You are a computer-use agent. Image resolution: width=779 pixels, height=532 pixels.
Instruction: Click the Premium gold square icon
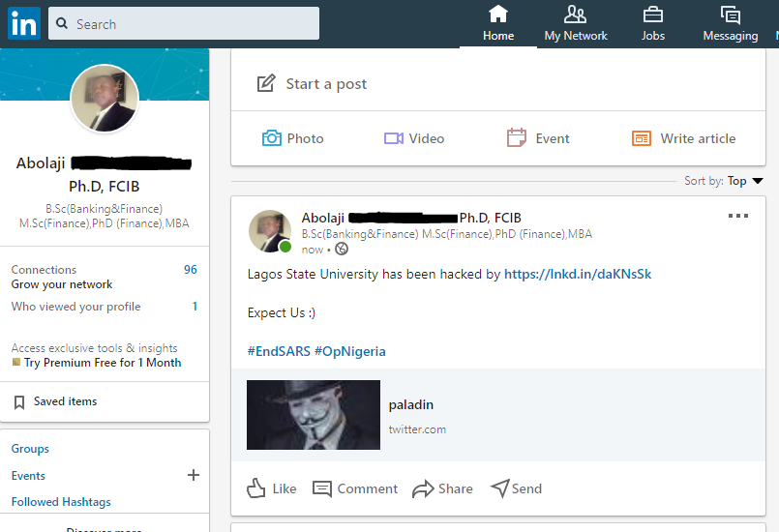pos(16,362)
